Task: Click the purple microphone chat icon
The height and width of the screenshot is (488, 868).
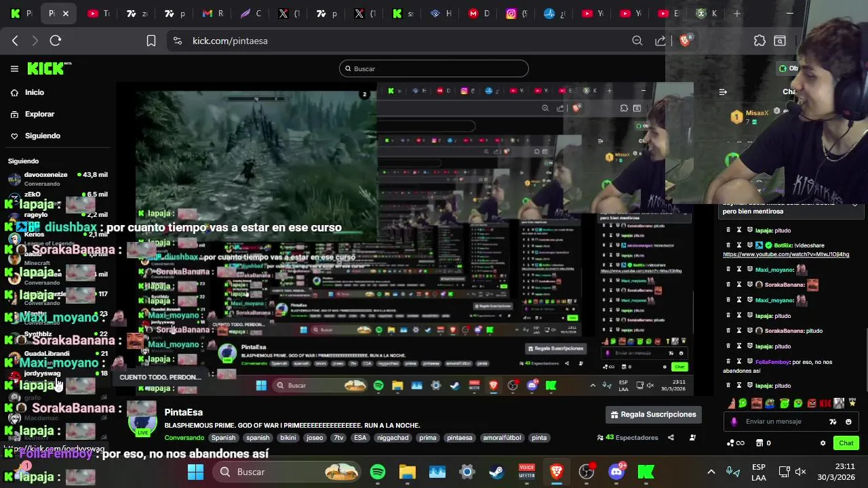Action: pyautogui.click(x=734, y=422)
